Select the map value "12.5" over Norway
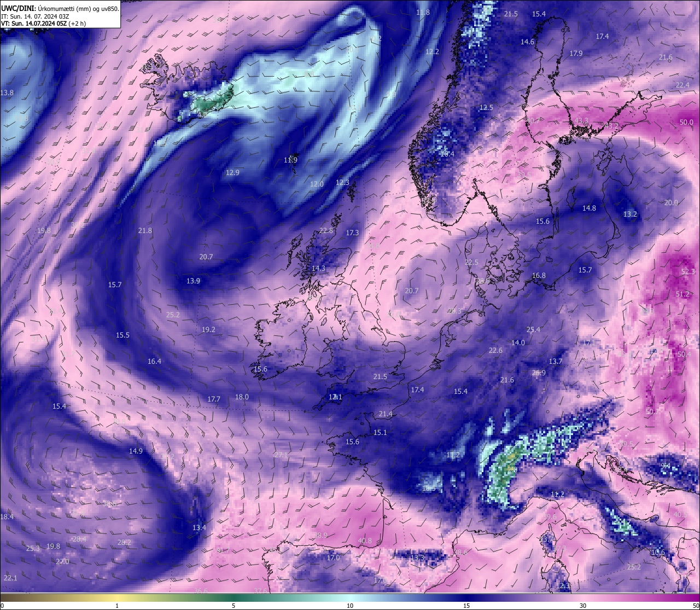Viewport: 700px width, 610px height. pyautogui.click(x=486, y=108)
